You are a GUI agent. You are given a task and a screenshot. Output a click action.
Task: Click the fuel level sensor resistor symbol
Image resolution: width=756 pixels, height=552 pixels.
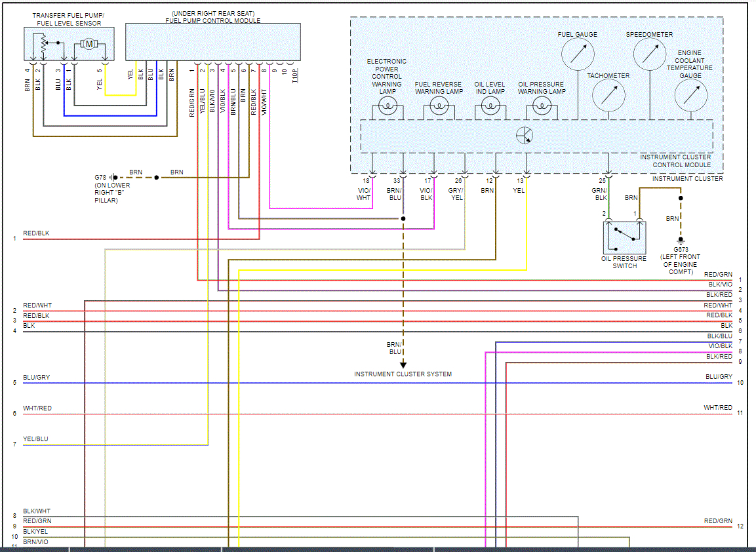pos(43,44)
